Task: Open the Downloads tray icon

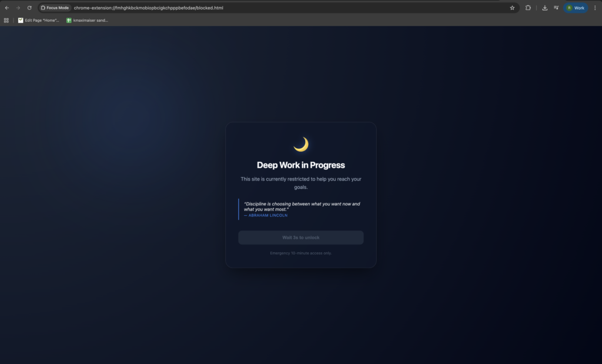Action: pos(545,8)
